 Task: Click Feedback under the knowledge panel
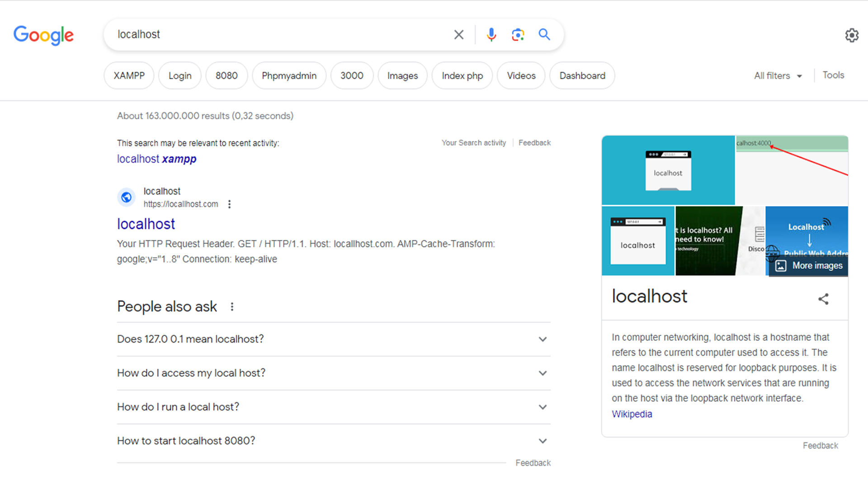[x=820, y=446]
